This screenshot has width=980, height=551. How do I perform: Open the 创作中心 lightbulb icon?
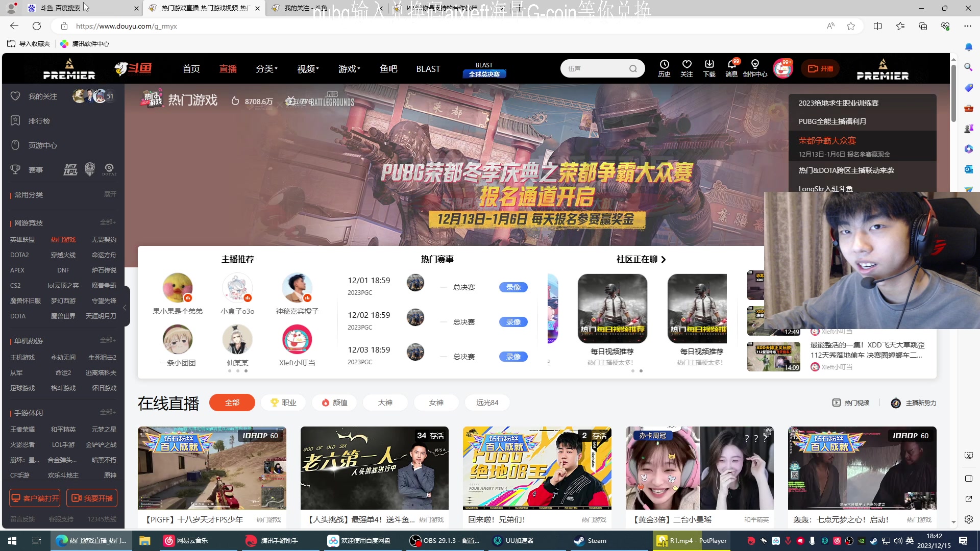[755, 68]
